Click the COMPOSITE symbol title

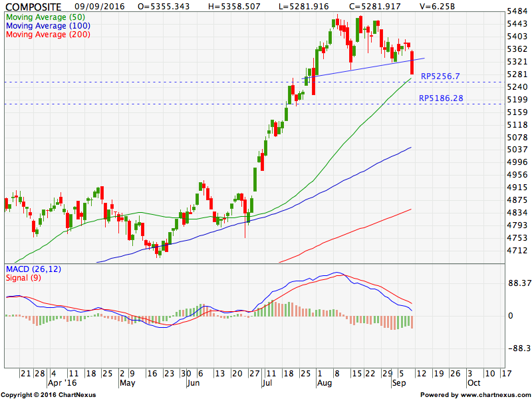34,7
